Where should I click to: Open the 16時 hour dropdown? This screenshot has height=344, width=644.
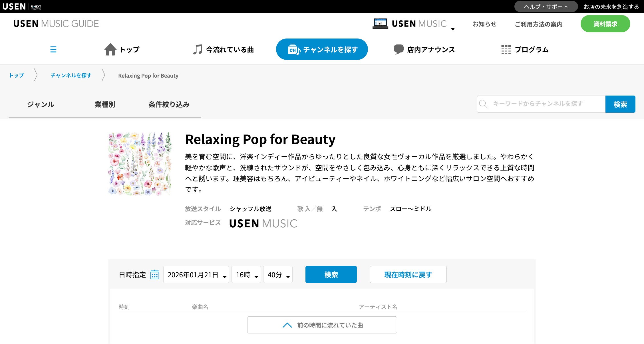tap(246, 275)
